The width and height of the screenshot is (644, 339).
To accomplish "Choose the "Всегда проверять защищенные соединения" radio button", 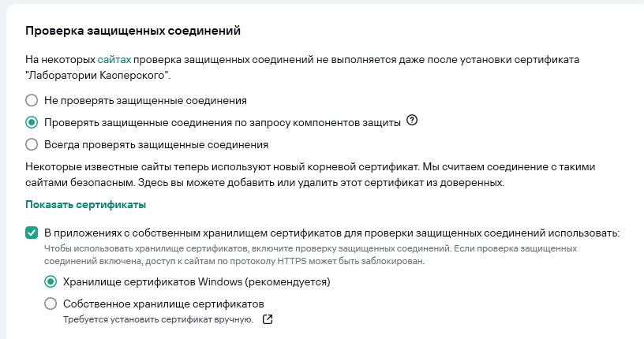I will [32, 144].
